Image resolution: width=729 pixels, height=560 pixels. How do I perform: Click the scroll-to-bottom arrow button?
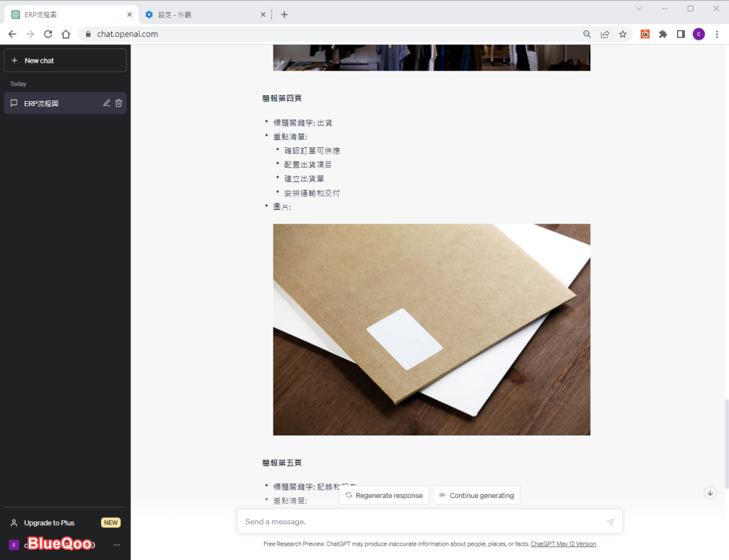point(710,492)
